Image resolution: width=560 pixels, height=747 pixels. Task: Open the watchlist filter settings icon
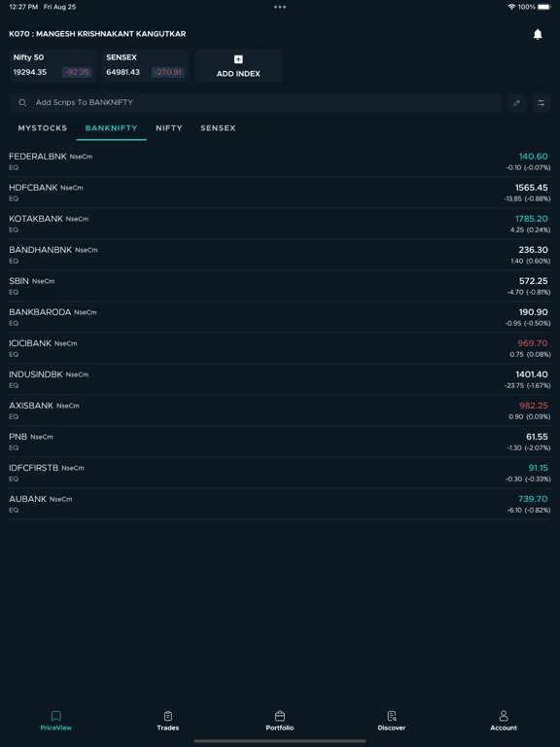(x=542, y=103)
